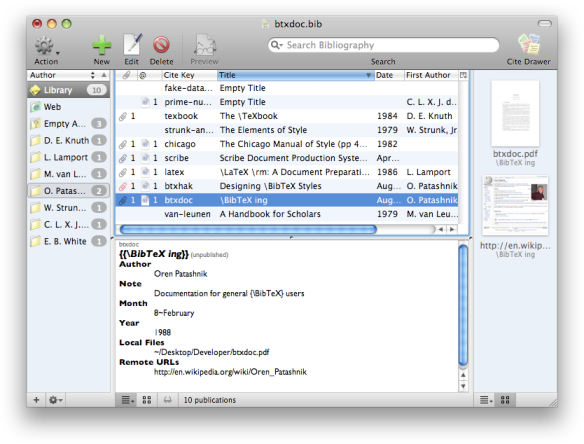Open search options magnifier dropdown

[x=276, y=45]
